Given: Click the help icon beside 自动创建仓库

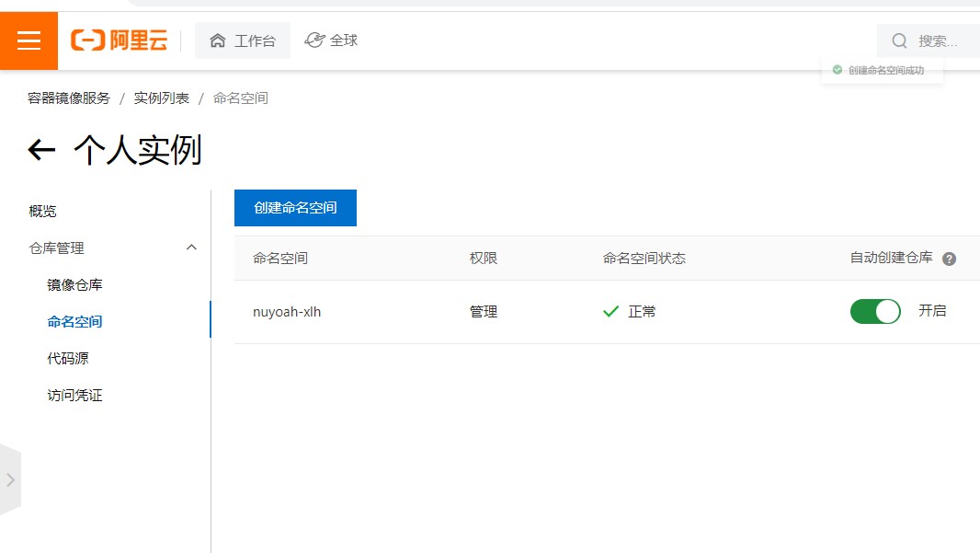Looking at the screenshot, I should pos(950,259).
